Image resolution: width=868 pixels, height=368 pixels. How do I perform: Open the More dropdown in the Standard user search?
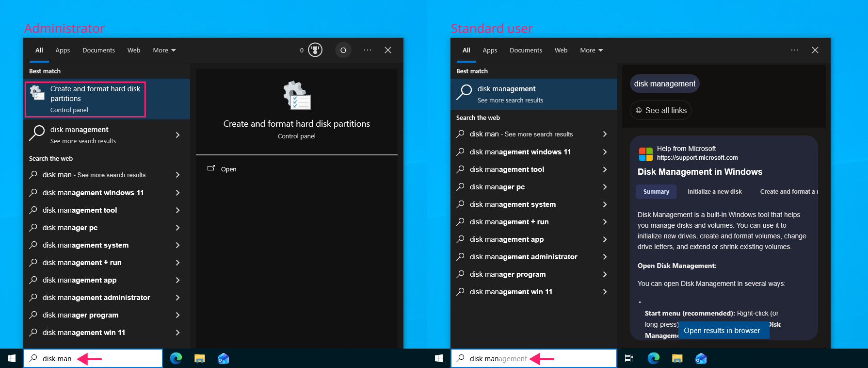[x=592, y=50]
